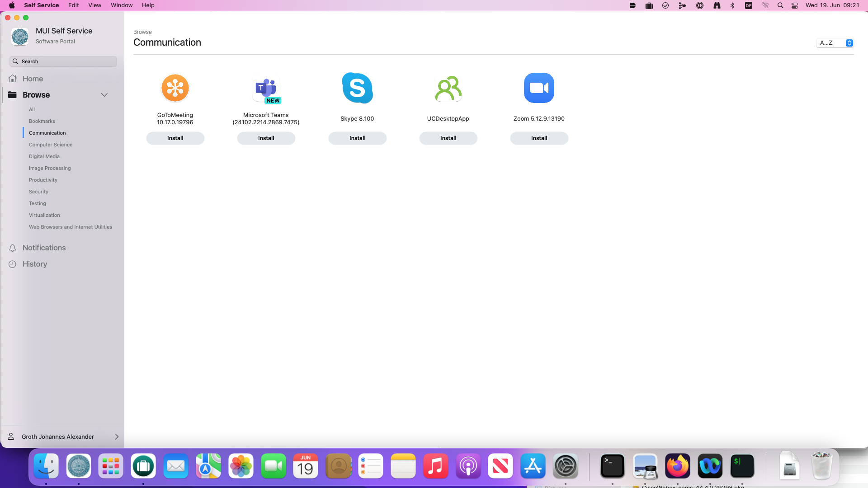The width and height of the screenshot is (868, 488).
Task: Click the History clock icon
Action: pyautogui.click(x=13, y=264)
